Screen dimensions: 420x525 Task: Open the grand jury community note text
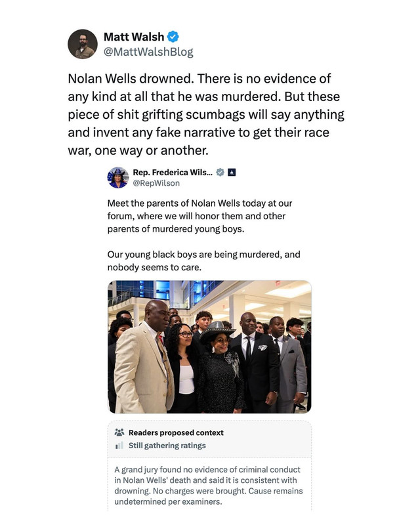208,486
